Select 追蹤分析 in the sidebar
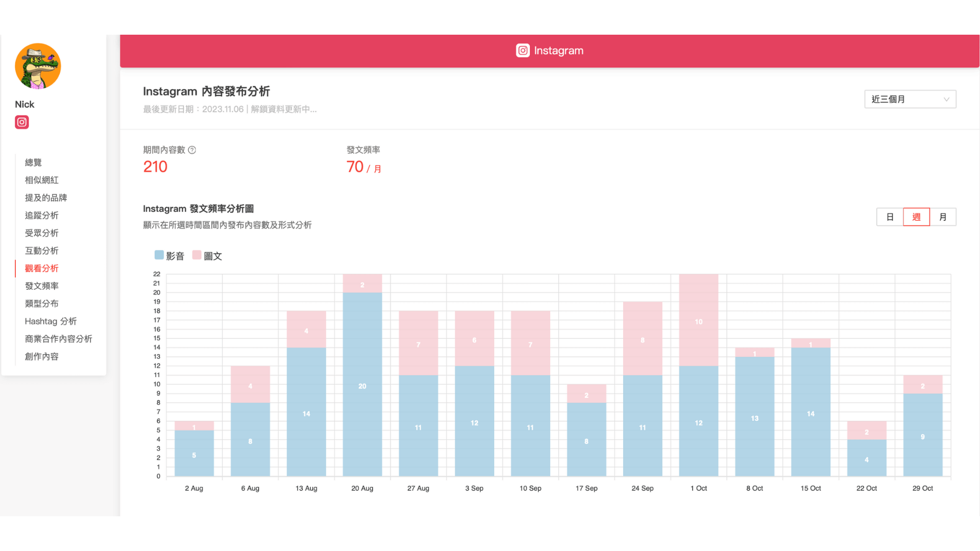The height and width of the screenshot is (551, 980). pos(42,215)
